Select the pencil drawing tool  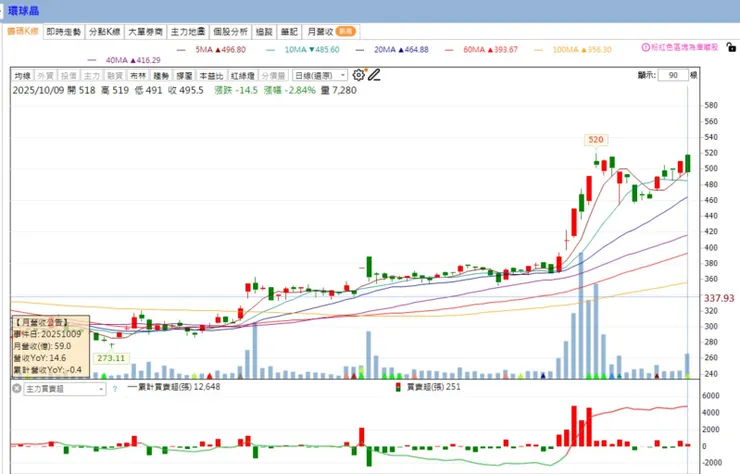pos(374,75)
